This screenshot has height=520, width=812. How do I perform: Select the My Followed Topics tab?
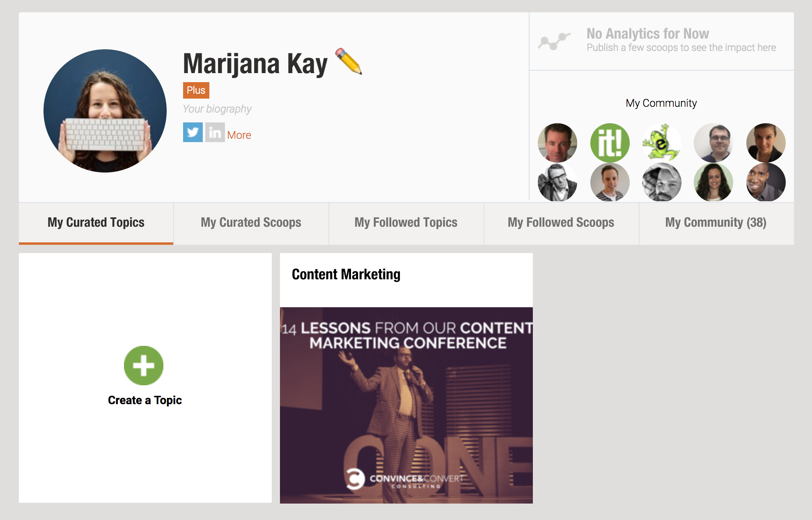pyautogui.click(x=406, y=223)
